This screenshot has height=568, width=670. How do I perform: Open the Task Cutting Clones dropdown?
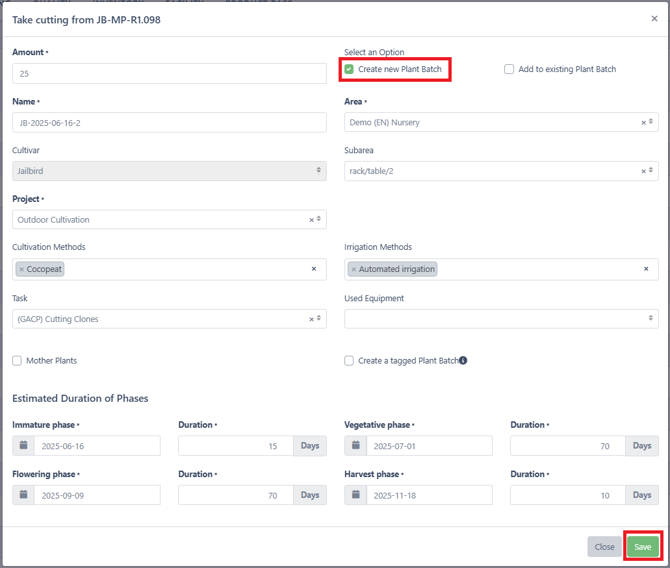coord(169,318)
